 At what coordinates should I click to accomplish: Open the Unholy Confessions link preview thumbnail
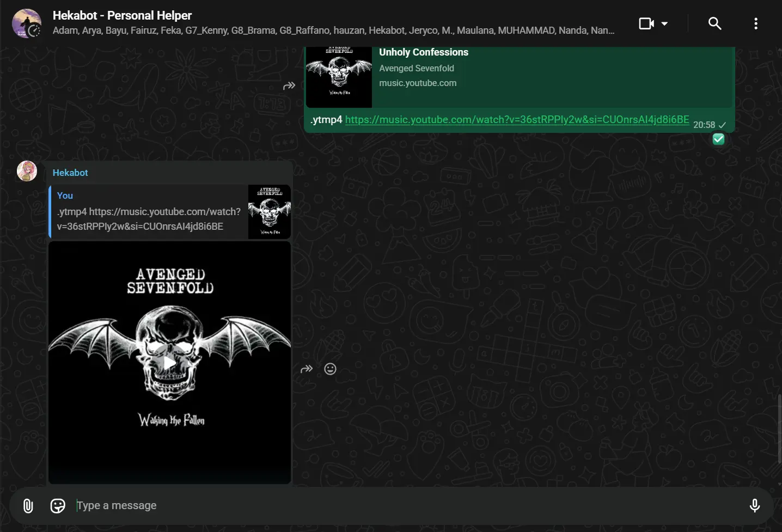pyautogui.click(x=339, y=77)
